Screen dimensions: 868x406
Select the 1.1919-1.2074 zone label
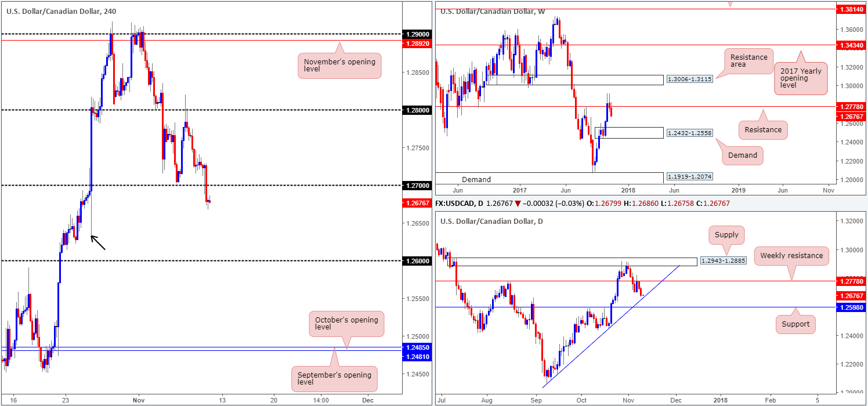coord(690,177)
